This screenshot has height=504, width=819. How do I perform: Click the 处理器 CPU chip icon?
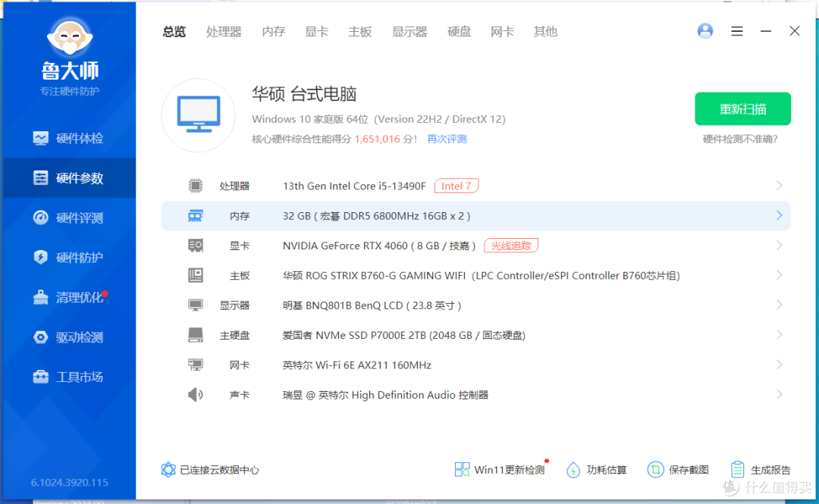(x=196, y=186)
